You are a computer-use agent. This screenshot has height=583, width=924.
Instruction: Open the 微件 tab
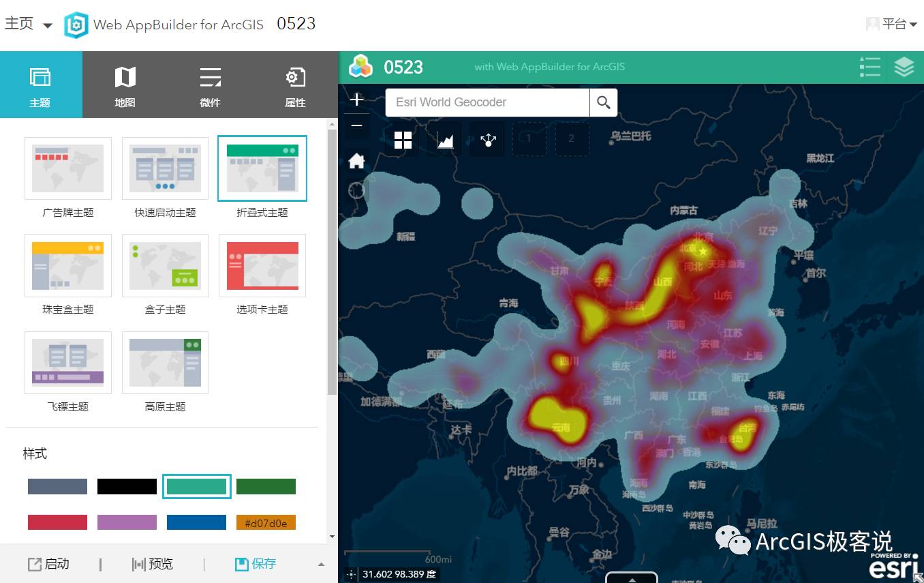tap(210, 85)
